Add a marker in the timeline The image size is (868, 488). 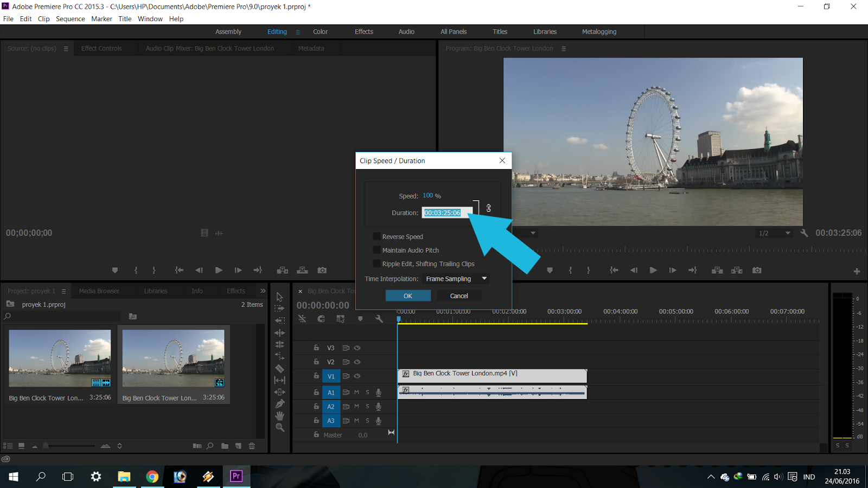(360, 319)
